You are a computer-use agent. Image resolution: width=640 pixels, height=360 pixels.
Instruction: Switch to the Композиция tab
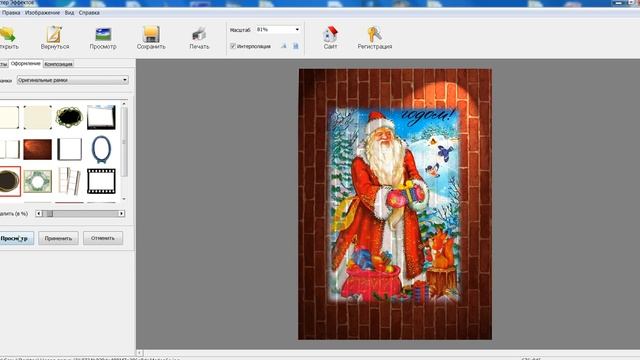coord(58,64)
